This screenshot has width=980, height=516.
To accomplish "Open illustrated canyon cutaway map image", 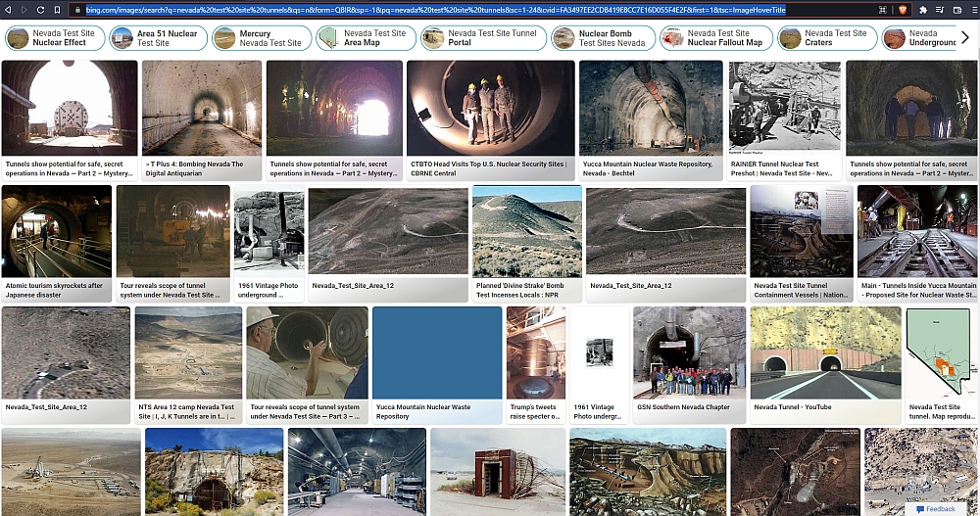I will click(x=648, y=472).
